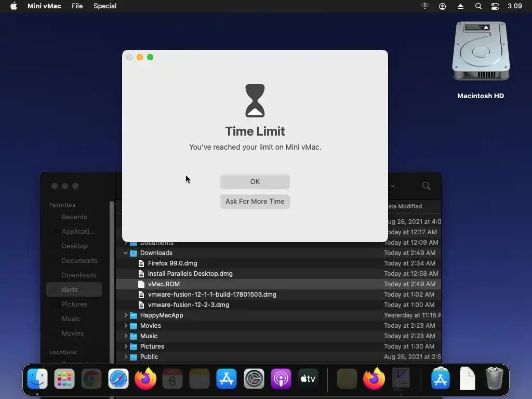The height and width of the screenshot is (399, 532).
Task: Select dartz home in Finder sidebar
Action: [74, 290]
